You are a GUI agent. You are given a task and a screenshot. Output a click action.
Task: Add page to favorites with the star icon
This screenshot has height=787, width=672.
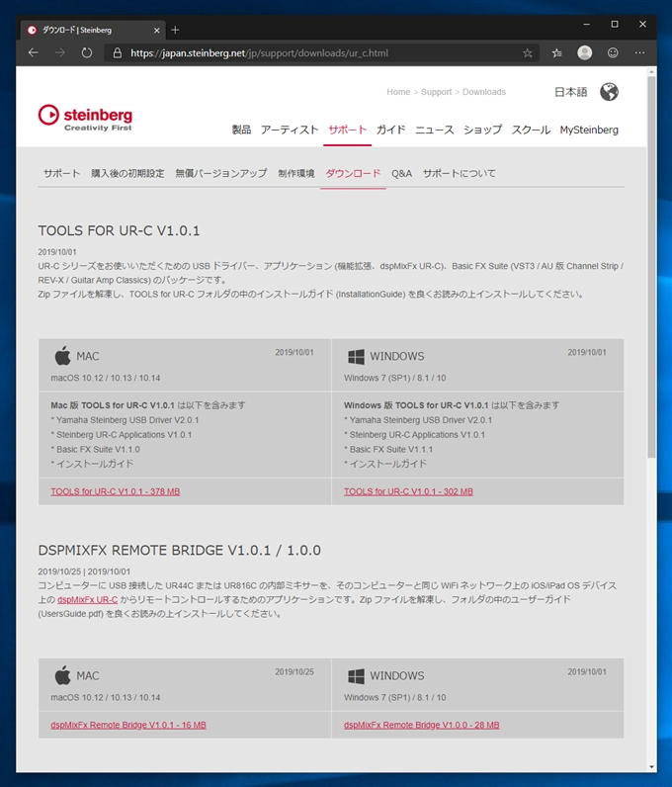pos(528,52)
